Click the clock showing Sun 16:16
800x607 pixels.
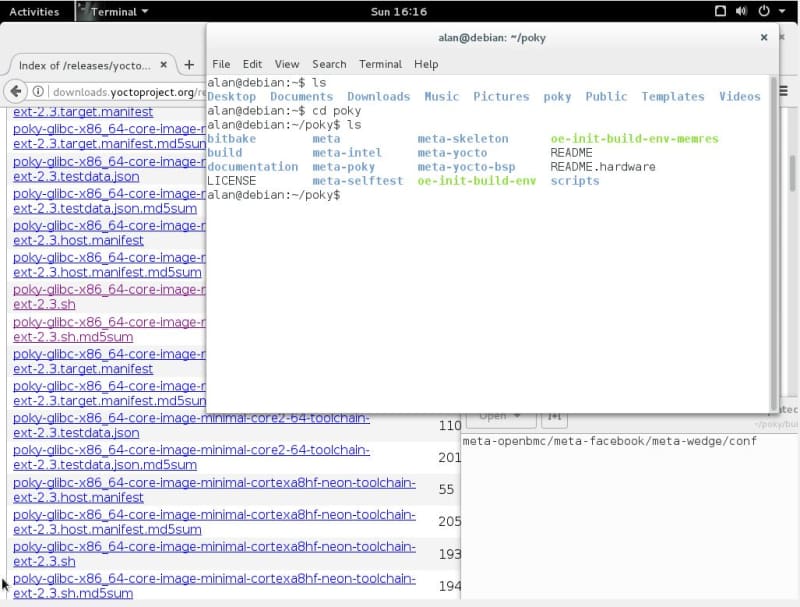coord(398,12)
